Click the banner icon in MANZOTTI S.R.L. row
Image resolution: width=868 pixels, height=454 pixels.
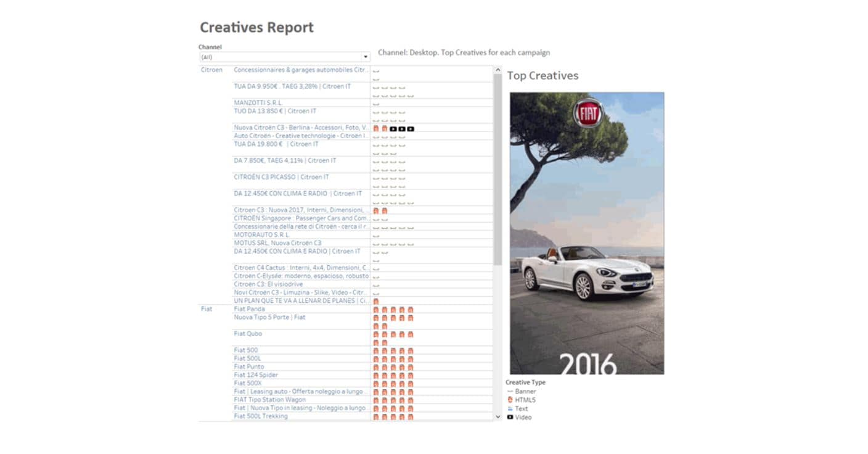(376, 104)
